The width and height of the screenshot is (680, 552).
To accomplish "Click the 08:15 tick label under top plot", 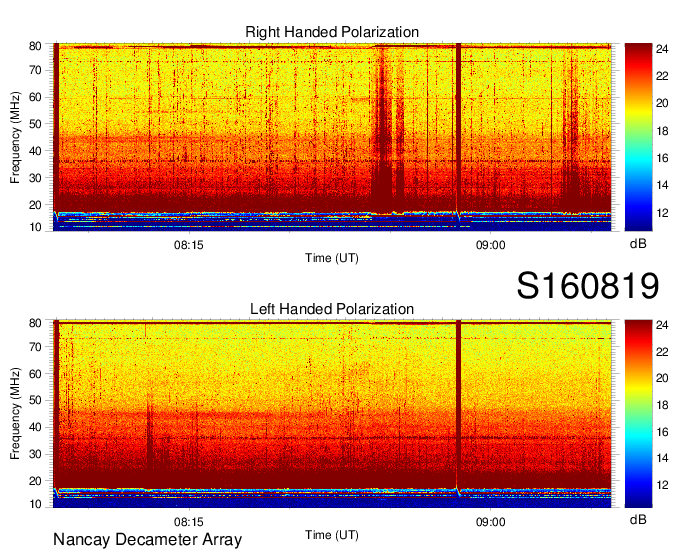I will pos(189,245).
